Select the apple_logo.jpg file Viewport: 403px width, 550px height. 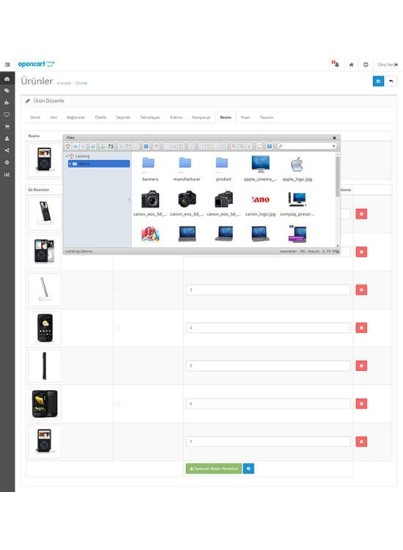click(x=297, y=169)
